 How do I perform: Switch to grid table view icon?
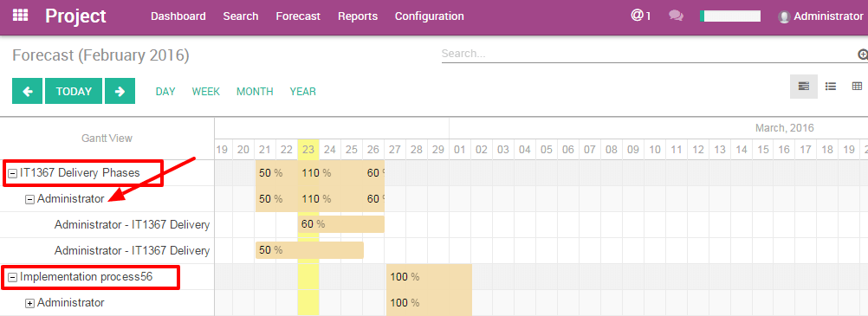857,87
